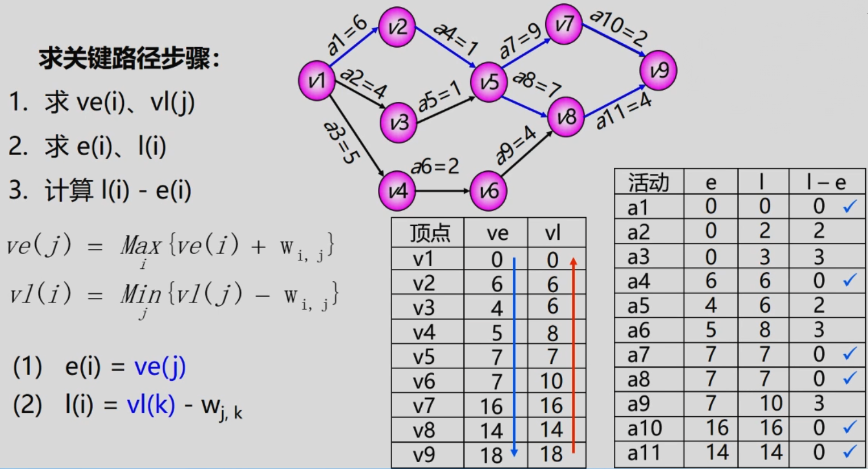
Task: Click the final vertex v9
Action: point(658,71)
